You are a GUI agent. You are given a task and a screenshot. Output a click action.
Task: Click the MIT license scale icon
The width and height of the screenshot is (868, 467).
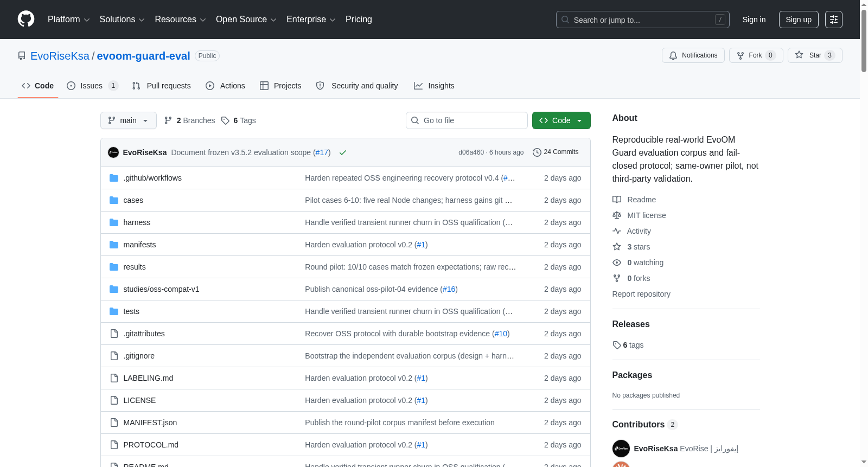[x=617, y=215]
